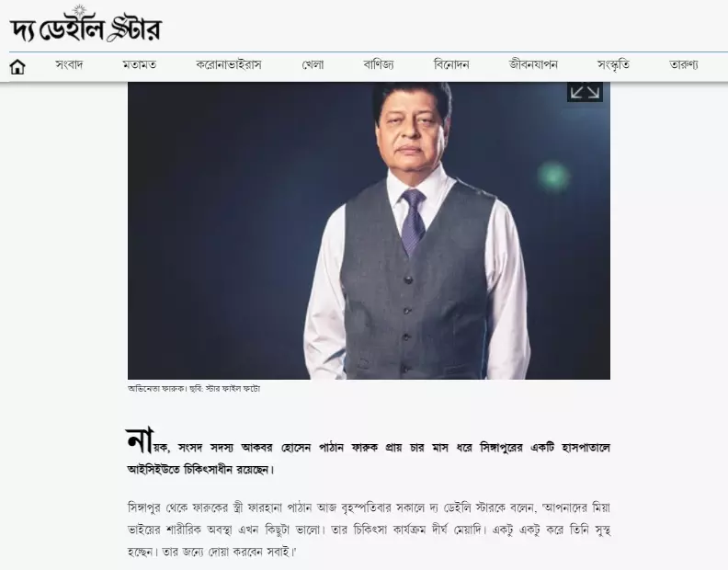Open the খেলা section
Image resolution: width=728 pixels, height=570 pixels.
point(313,64)
